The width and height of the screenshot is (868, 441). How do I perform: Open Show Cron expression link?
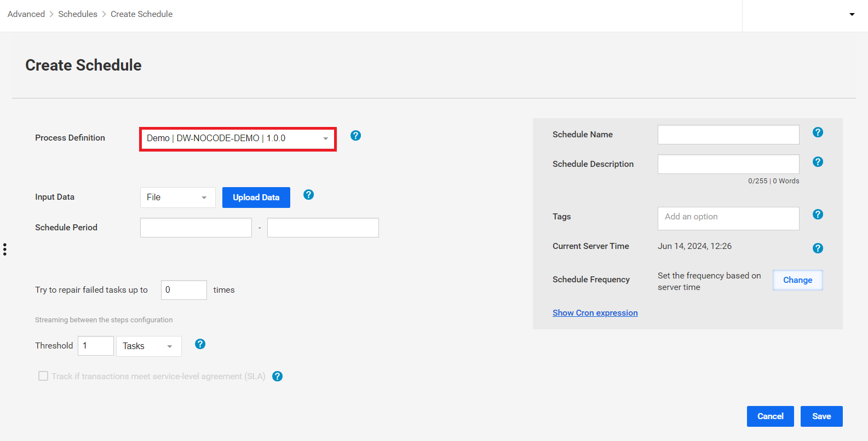[595, 313]
